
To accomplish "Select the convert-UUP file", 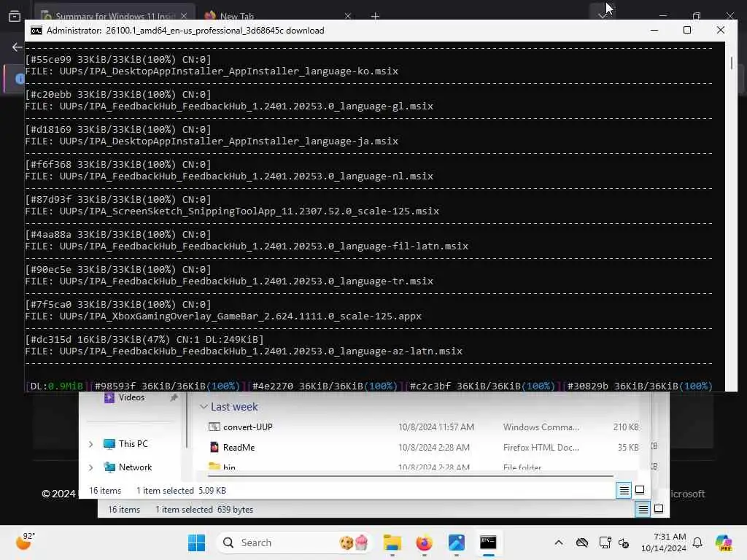I will [248, 427].
